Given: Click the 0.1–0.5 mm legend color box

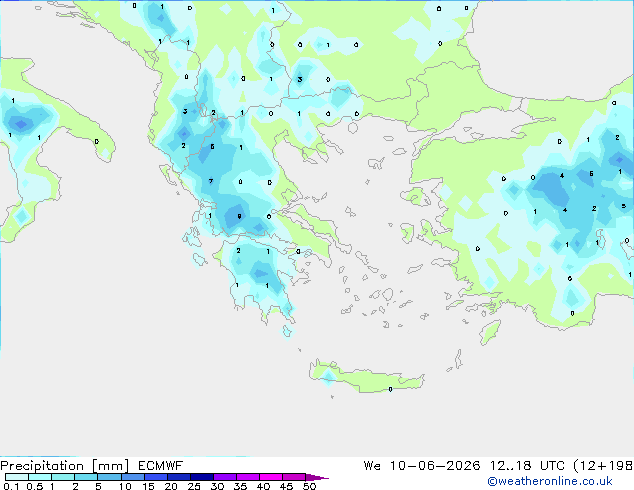Looking at the screenshot, I should pos(17,477).
